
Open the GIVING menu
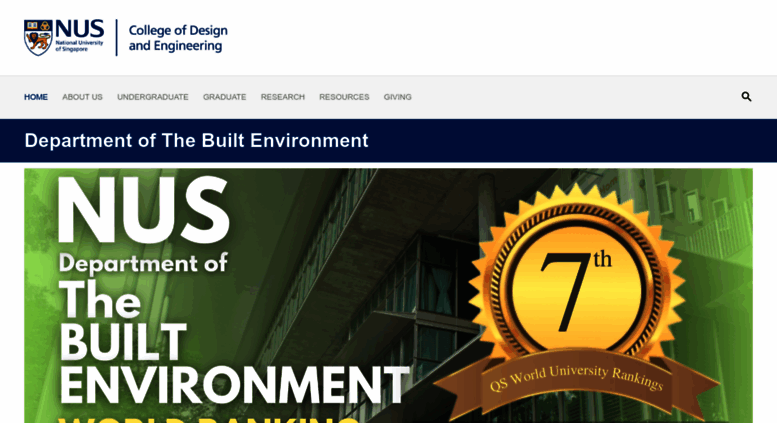[397, 97]
